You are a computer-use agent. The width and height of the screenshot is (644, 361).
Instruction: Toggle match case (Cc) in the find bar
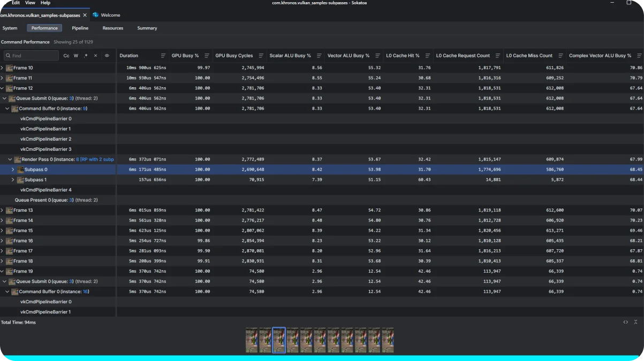66,56
